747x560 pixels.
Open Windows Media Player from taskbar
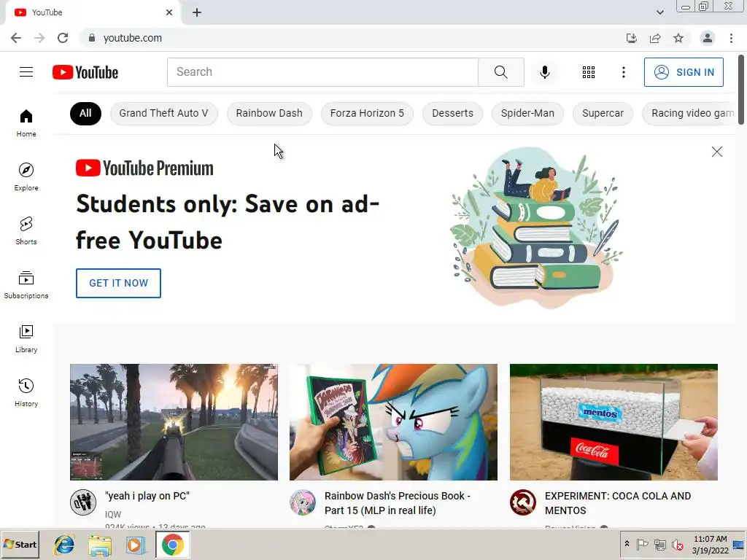[135, 545]
